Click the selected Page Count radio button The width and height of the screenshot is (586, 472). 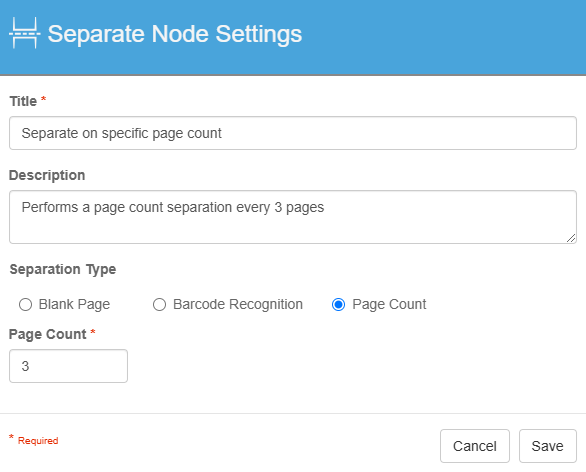339,305
